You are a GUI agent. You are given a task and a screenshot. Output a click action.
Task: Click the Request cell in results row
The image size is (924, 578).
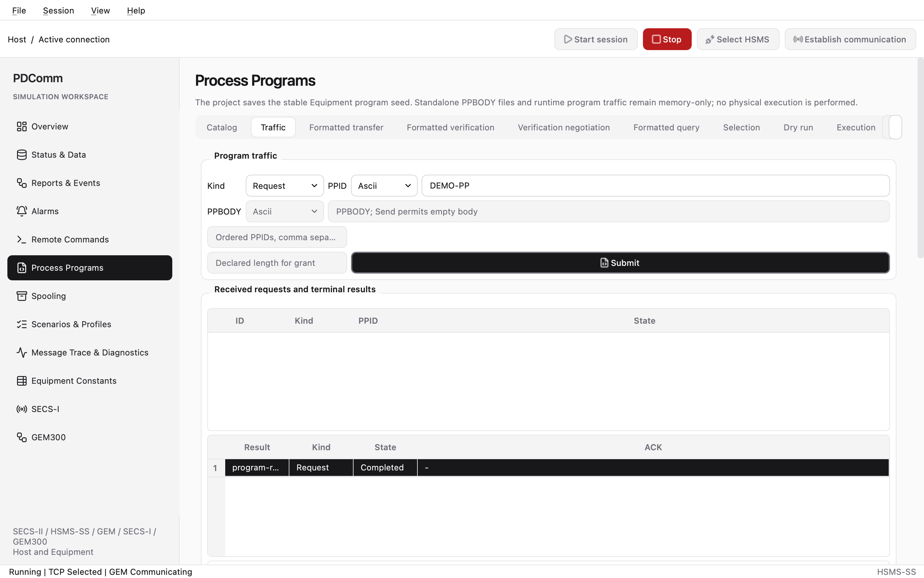(321, 468)
